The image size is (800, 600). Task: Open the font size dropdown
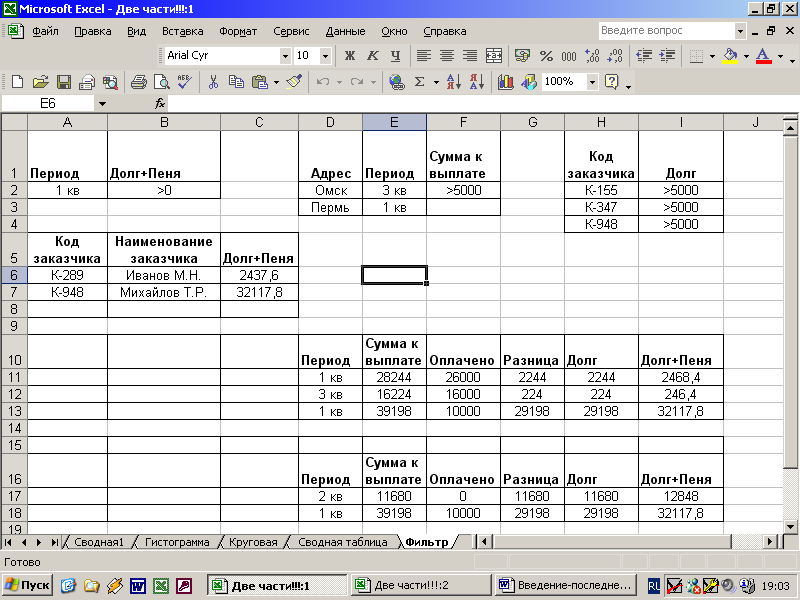tap(325, 56)
